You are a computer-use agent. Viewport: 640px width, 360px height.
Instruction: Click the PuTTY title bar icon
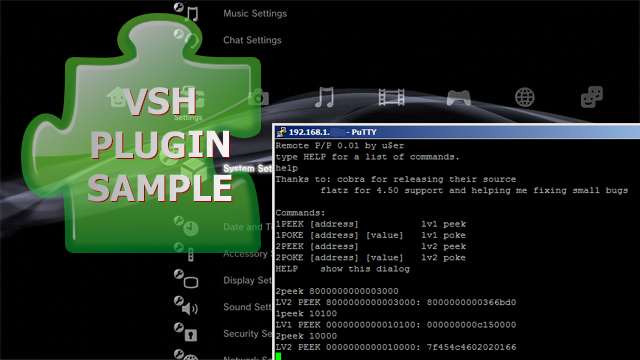click(x=281, y=132)
